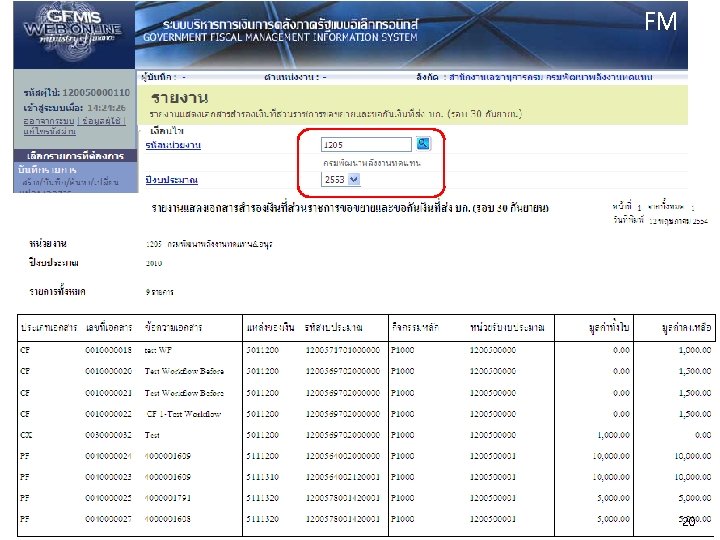Click document number 0010000020
Viewport: 720px width, 540px height.
coord(108,371)
